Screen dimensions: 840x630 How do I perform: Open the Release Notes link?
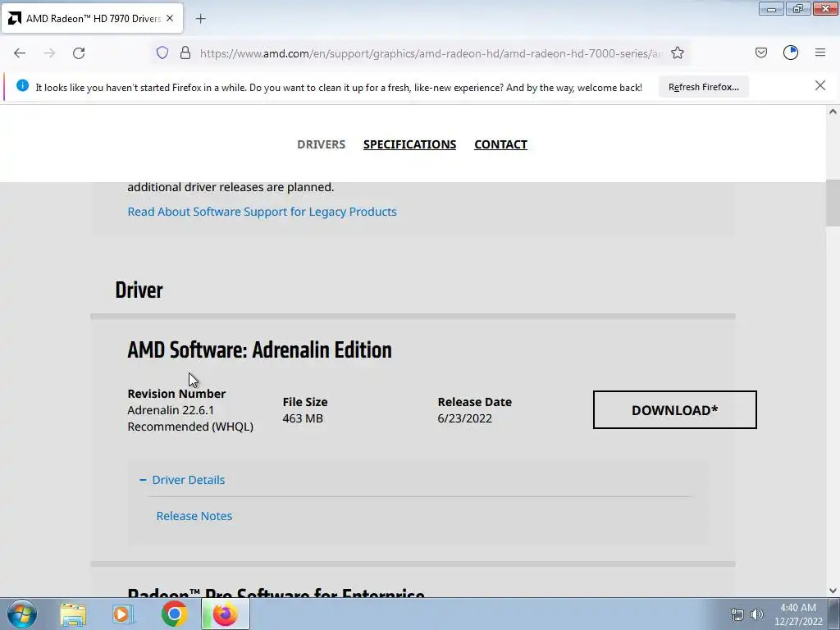pos(194,516)
